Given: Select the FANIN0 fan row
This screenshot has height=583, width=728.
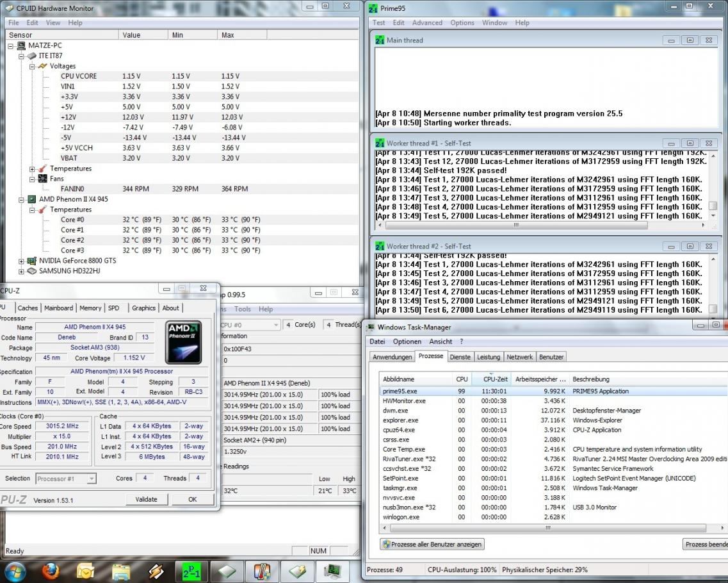Looking at the screenshot, I should click(183, 189).
